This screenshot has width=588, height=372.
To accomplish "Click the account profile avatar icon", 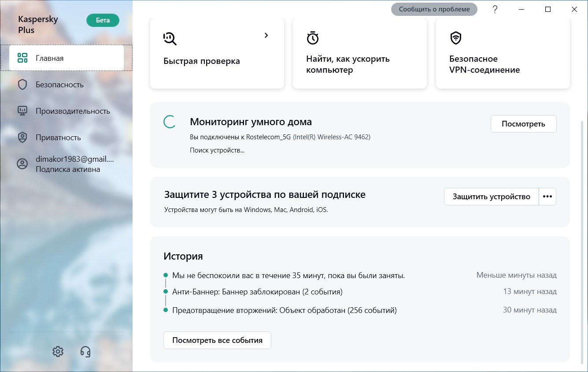I will [x=22, y=164].
